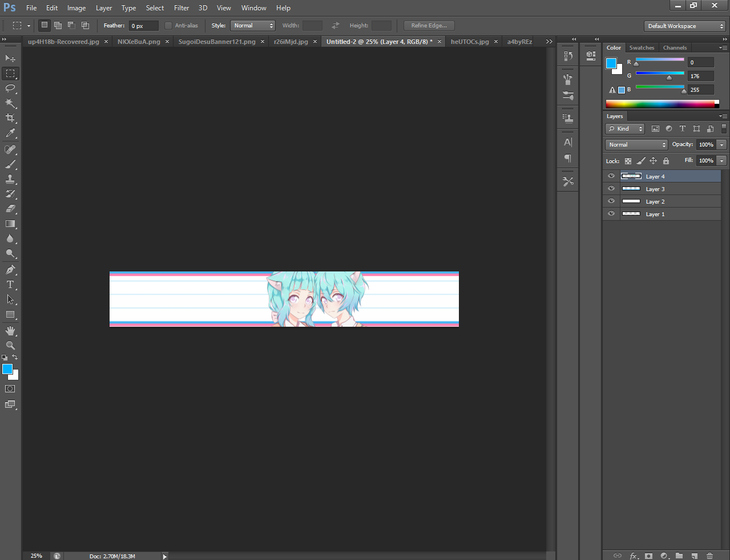Open the Image menu
The height and width of the screenshot is (560, 730).
(x=76, y=8)
